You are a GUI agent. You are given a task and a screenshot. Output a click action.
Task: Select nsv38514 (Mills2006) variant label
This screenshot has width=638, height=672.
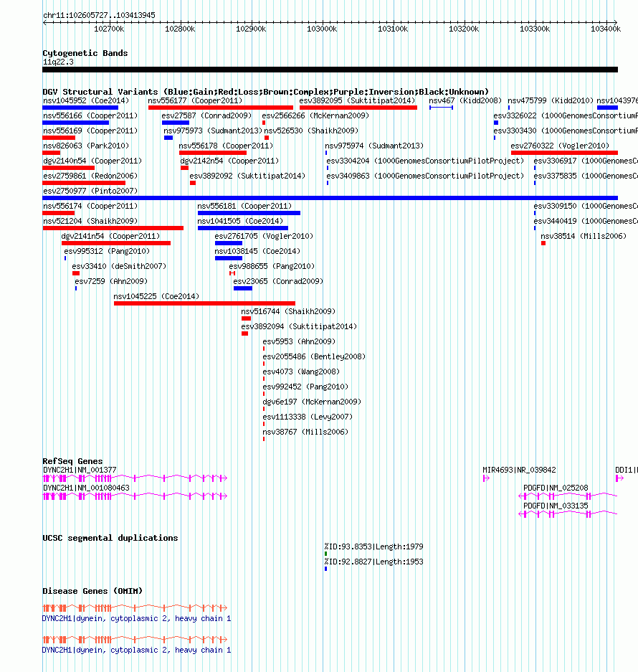click(583, 236)
